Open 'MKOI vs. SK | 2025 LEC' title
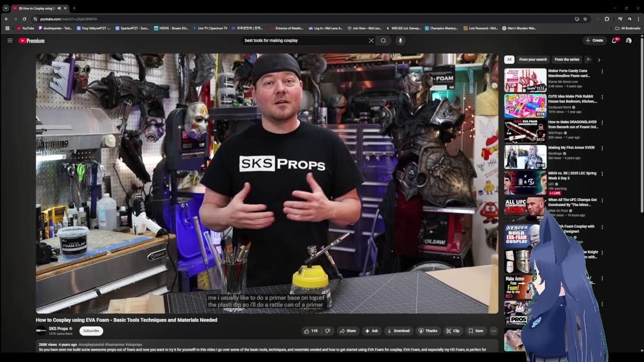The image size is (644, 362). click(x=572, y=175)
